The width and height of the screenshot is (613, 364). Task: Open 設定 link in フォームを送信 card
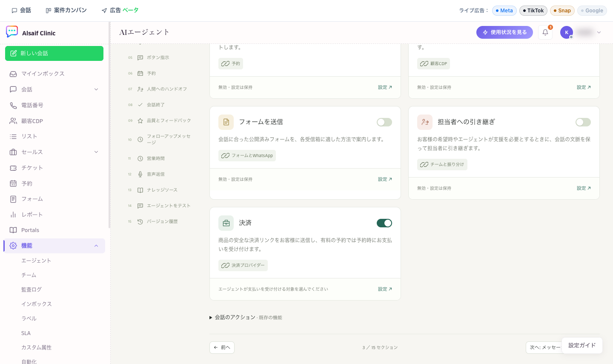pyautogui.click(x=385, y=179)
